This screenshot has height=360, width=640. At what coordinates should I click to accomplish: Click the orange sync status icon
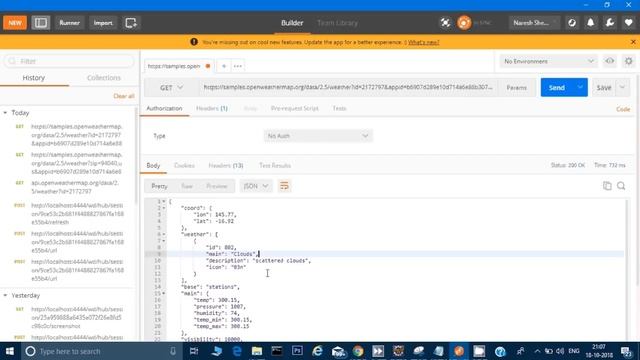pos(464,23)
